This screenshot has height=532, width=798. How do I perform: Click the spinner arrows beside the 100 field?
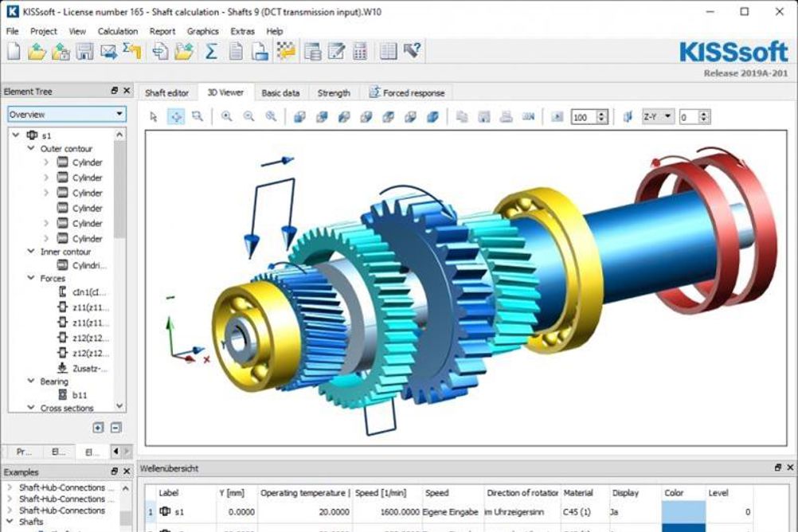(x=601, y=117)
